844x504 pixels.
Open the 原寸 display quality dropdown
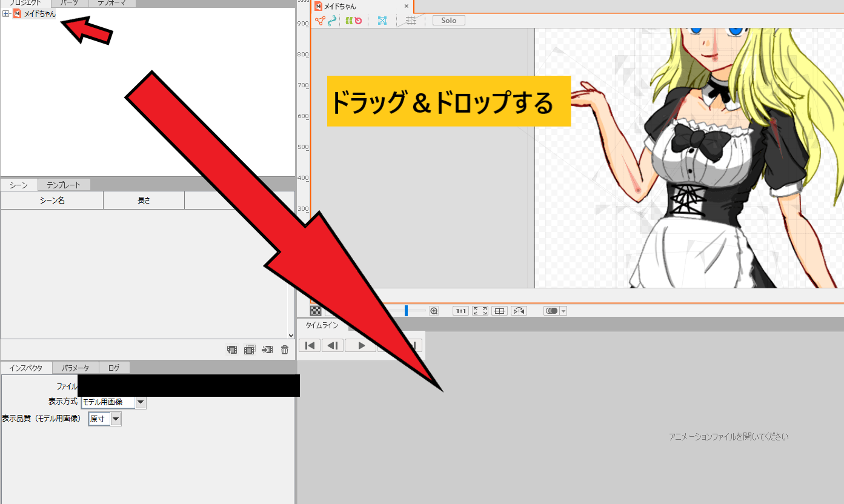pyautogui.click(x=115, y=418)
